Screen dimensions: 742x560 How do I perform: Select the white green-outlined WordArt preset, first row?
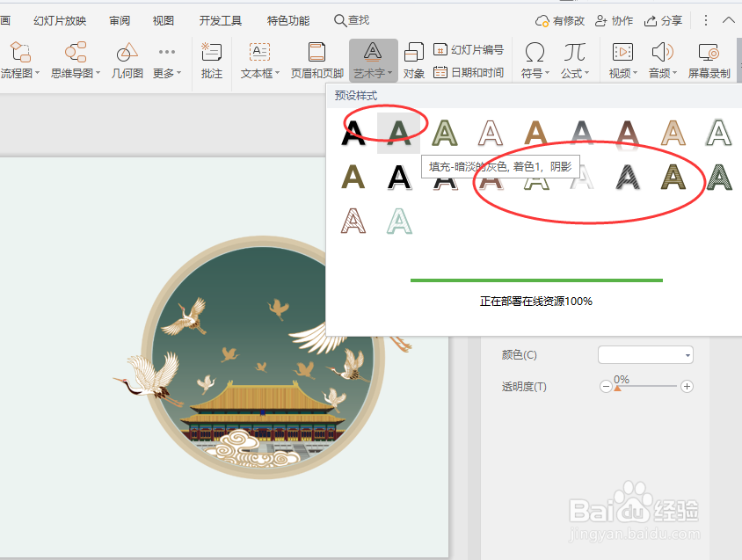(x=719, y=133)
